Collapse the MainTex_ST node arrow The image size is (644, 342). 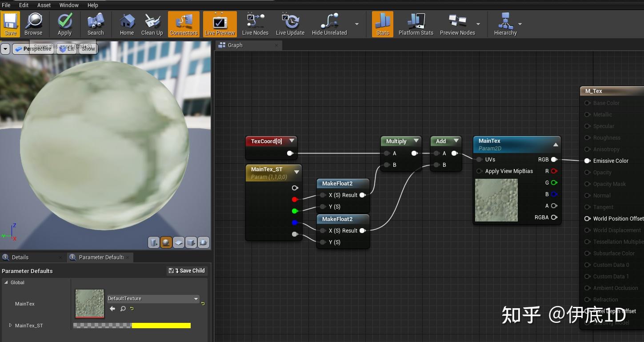[x=296, y=172]
